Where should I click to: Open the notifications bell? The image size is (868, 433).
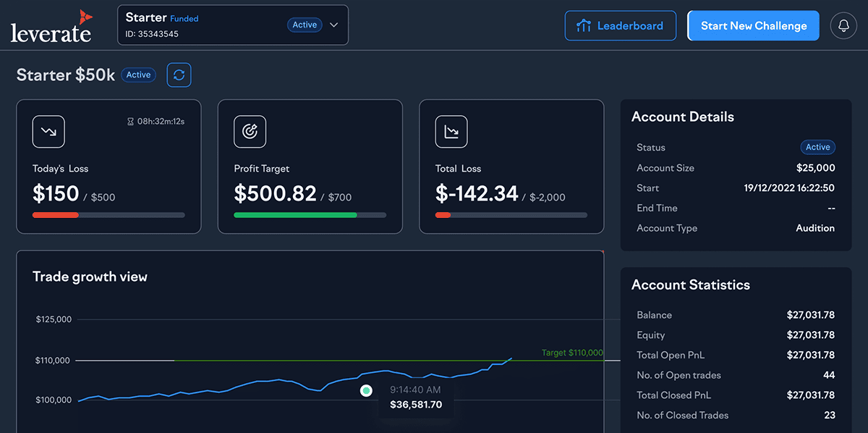843,25
